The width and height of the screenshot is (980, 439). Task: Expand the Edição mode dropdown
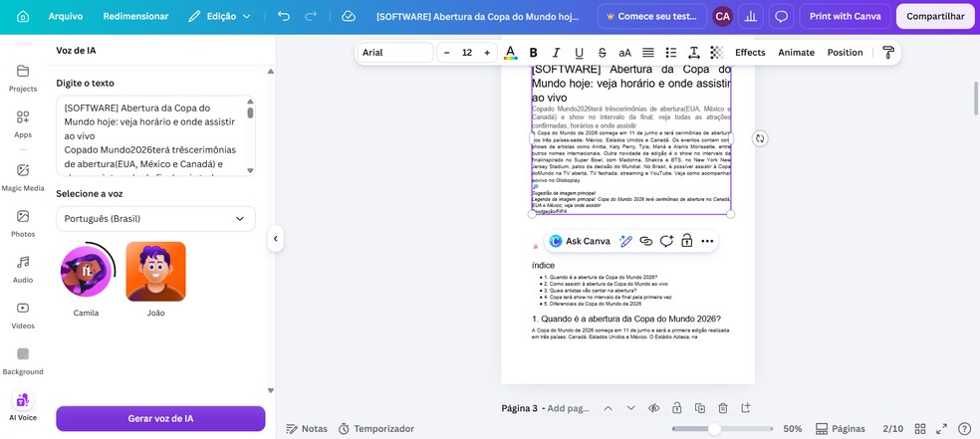pyautogui.click(x=219, y=16)
